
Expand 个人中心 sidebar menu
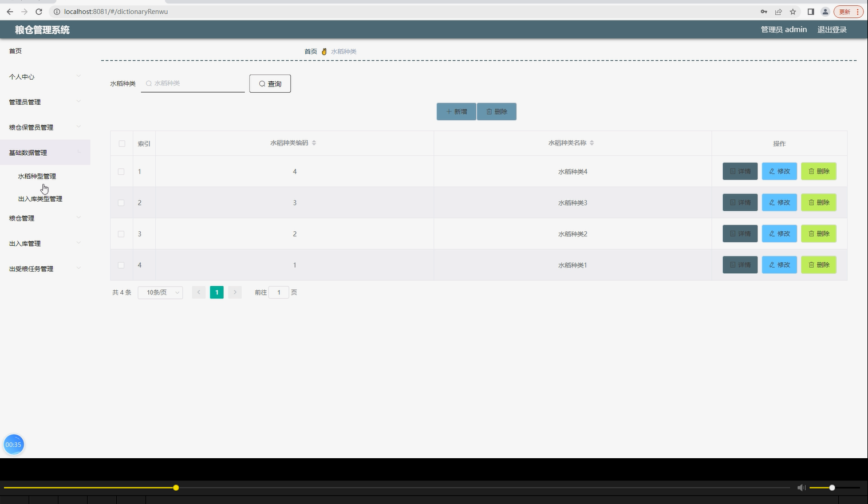pos(45,77)
